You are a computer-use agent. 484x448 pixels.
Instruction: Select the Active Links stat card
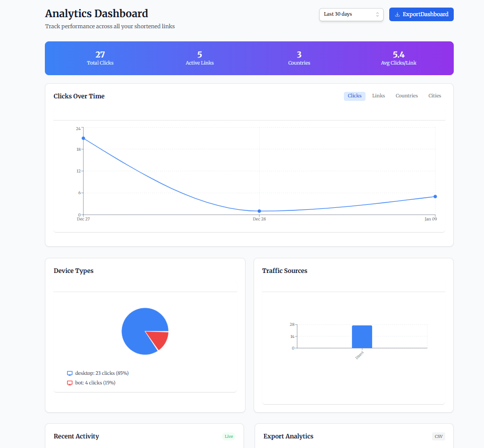tap(199, 58)
